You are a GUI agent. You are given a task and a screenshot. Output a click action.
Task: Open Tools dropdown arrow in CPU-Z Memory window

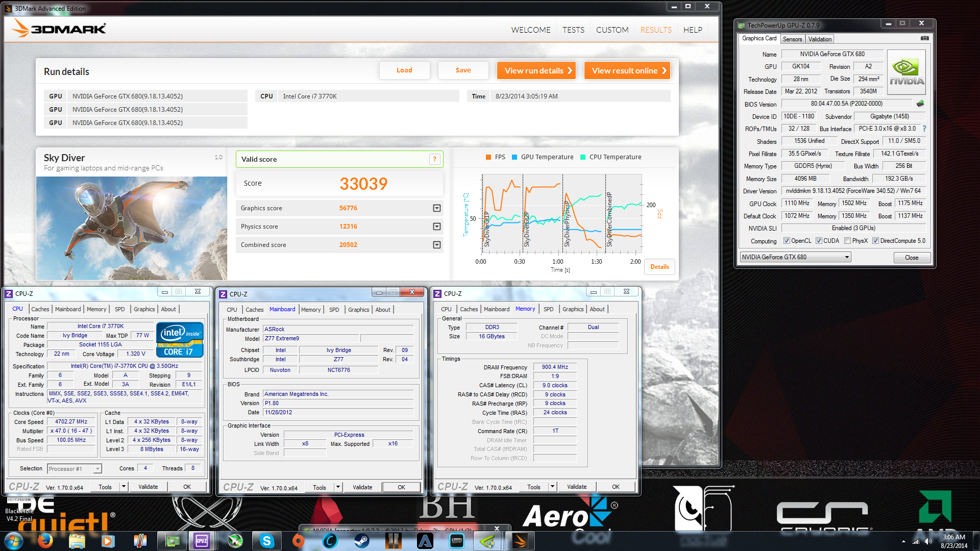click(x=552, y=487)
